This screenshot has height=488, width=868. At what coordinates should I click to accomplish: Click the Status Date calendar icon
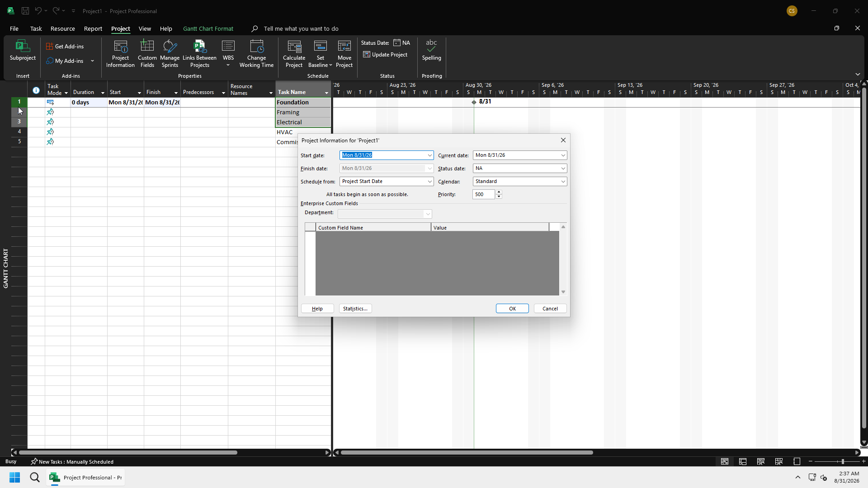397,43
